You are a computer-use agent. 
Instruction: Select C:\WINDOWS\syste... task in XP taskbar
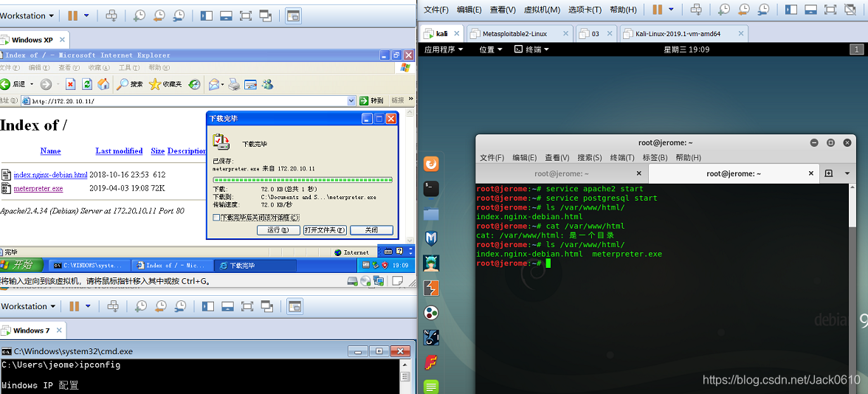(x=91, y=266)
